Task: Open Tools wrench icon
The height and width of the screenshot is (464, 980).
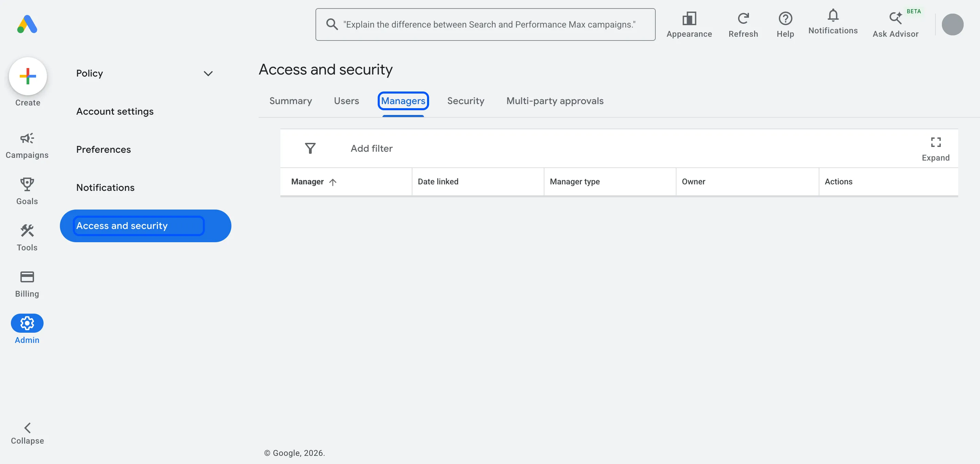Action: (x=27, y=231)
